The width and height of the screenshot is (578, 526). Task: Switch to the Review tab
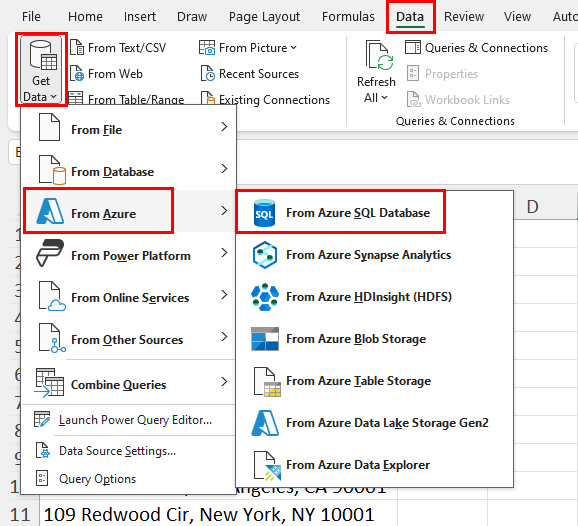(464, 17)
